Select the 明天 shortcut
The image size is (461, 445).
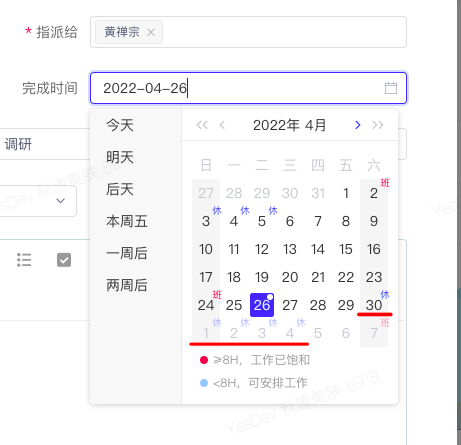click(120, 157)
